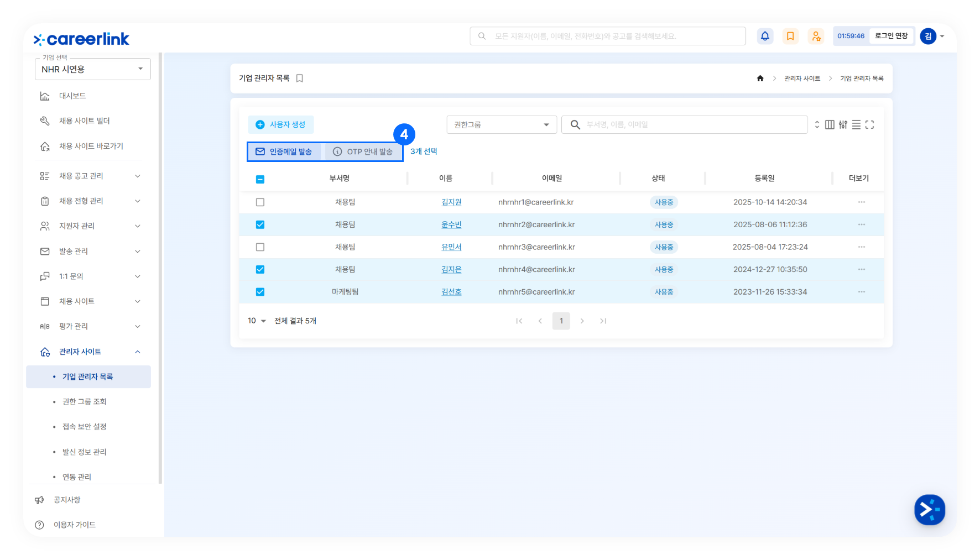Open the orange bookmark icon in header

790,36
